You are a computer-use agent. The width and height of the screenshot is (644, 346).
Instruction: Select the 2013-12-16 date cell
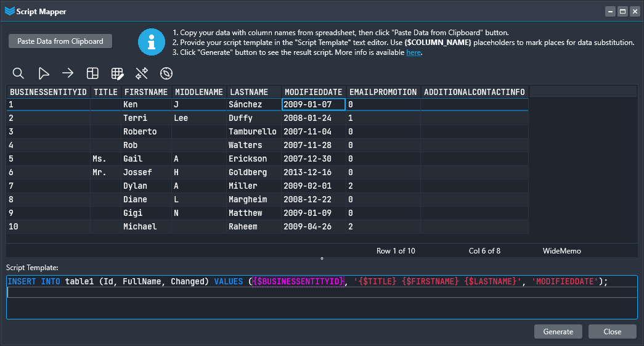pos(314,172)
